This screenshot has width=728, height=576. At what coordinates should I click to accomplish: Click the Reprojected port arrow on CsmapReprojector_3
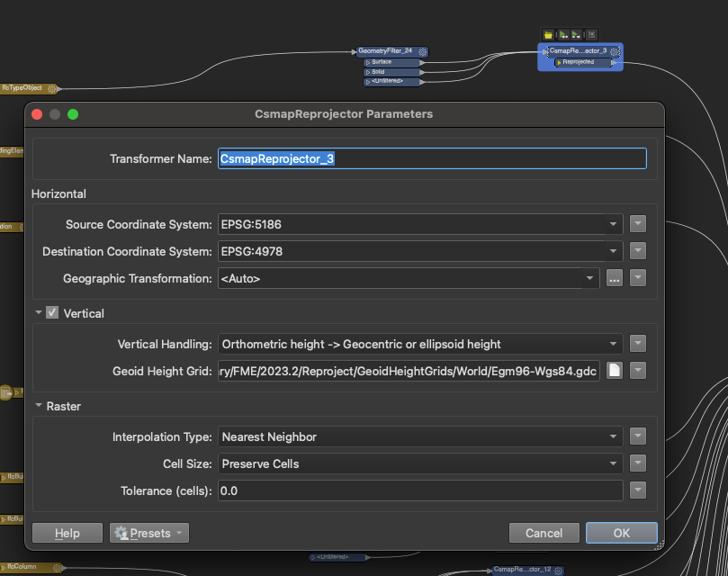pos(614,62)
